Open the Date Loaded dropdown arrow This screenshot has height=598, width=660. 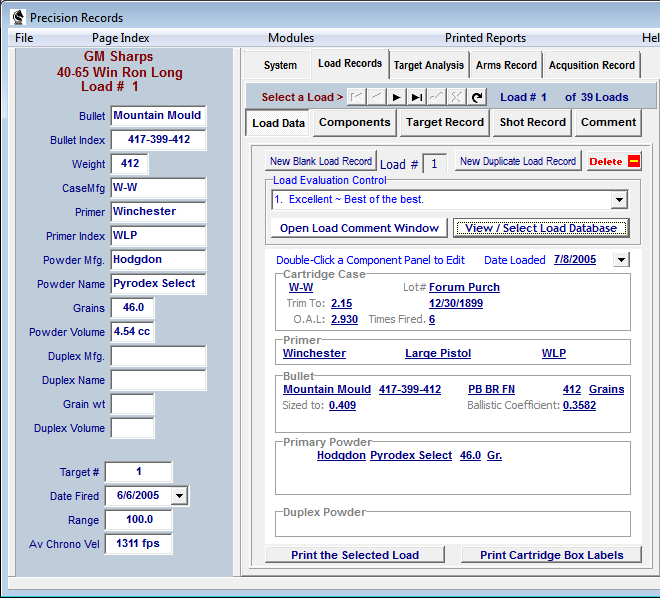pos(621,260)
